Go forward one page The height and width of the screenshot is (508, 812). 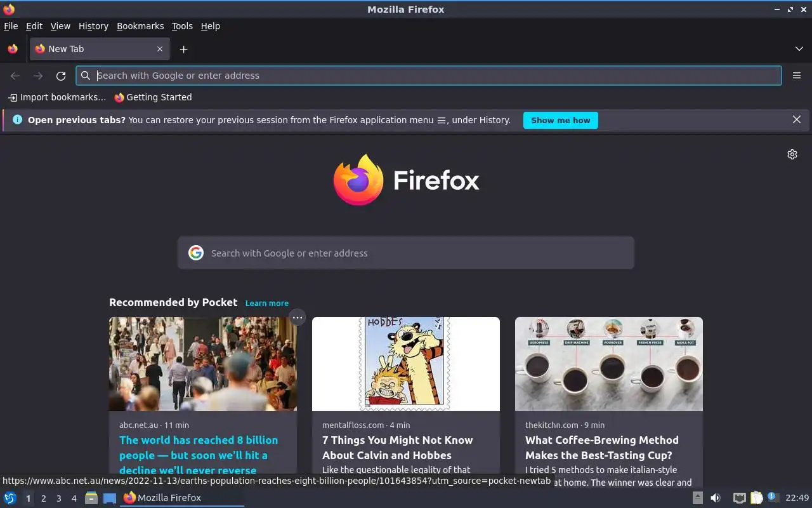(x=38, y=76)
